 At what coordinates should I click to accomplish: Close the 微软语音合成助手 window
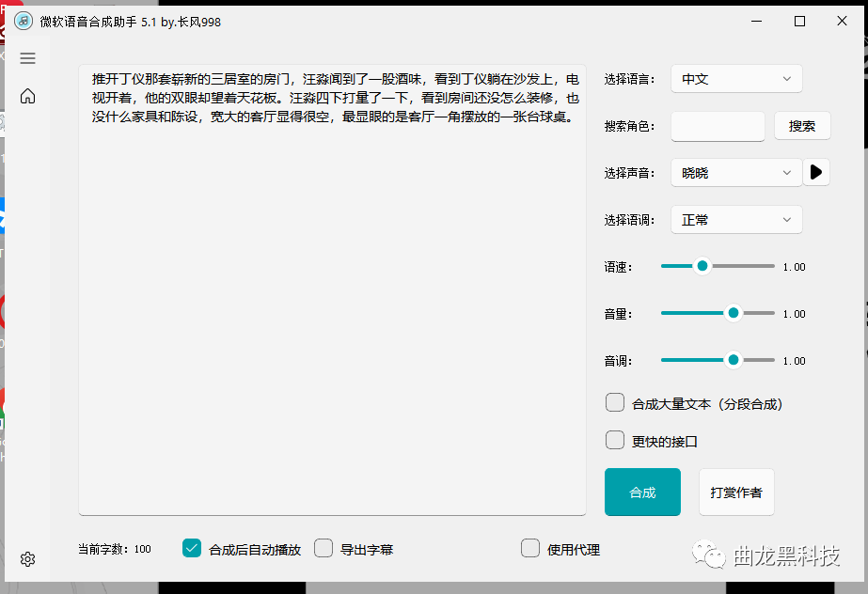coord(842,21)
